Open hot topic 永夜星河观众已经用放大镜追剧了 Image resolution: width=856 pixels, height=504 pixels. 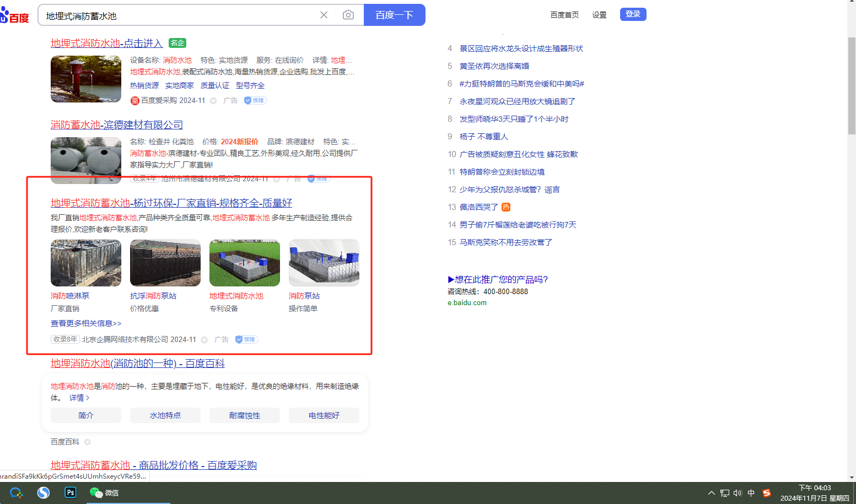518,101
